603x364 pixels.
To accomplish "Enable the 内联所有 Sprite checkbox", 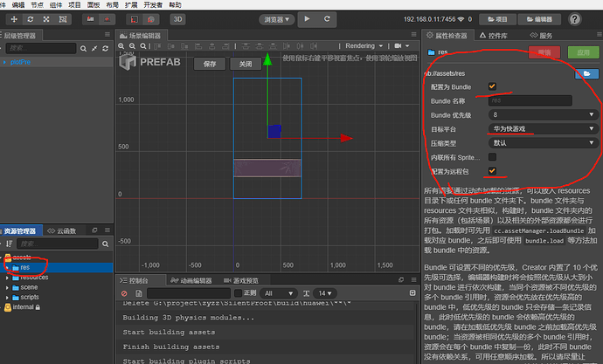I will pos(492,157).
